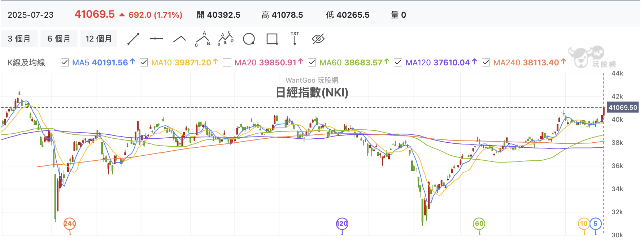
Task: Click the green 60 marker on chart
Action: pyautogui.click(x=479, y=224)
